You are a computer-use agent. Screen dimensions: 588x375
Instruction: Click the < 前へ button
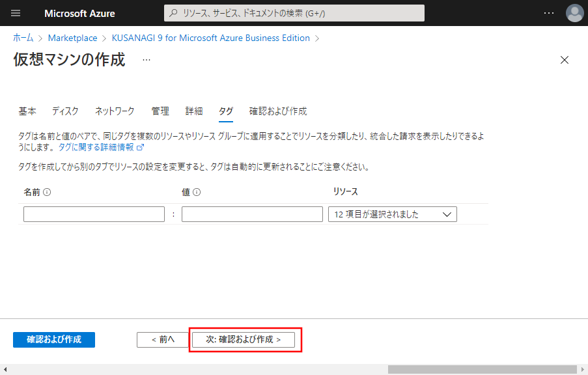163,340
